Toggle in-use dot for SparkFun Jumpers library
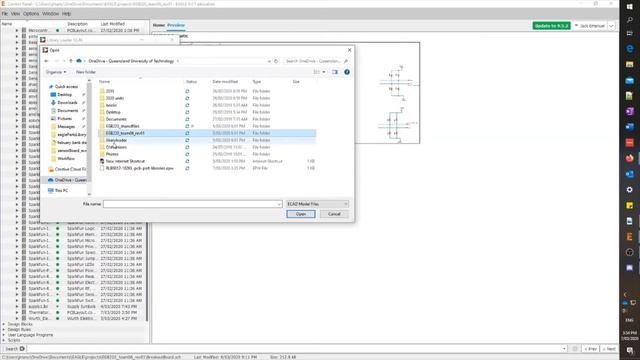 58,258
